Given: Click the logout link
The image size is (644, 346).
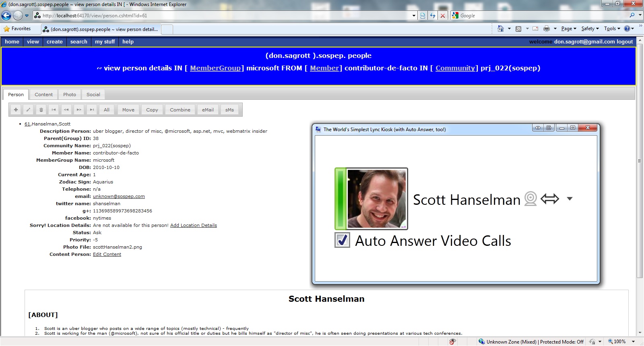Looking at the screenshot, I should coord(625,41).
